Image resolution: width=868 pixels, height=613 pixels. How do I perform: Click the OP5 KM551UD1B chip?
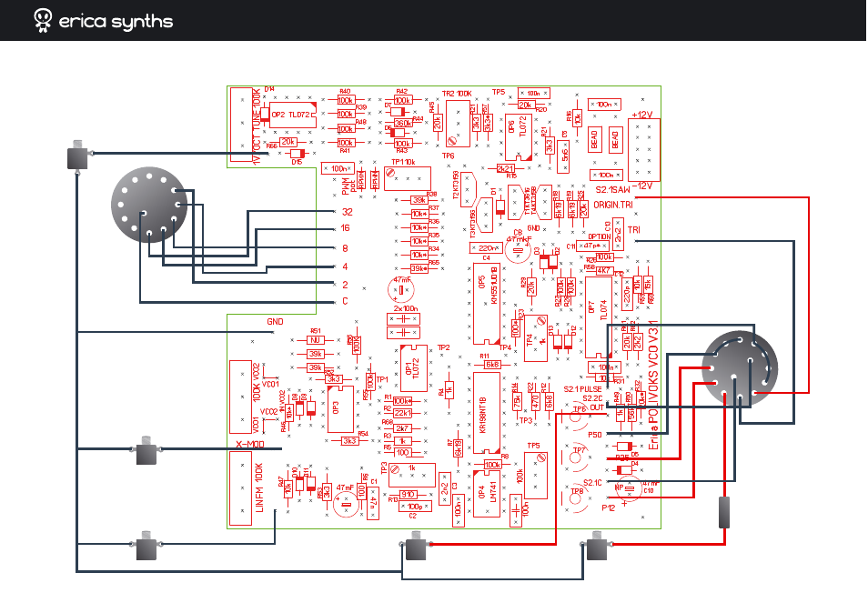pyautogui.click(x=487, y=303)
